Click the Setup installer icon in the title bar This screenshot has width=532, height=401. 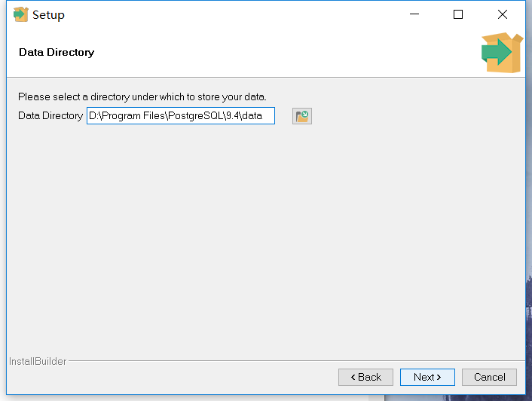tap(20, 14)
